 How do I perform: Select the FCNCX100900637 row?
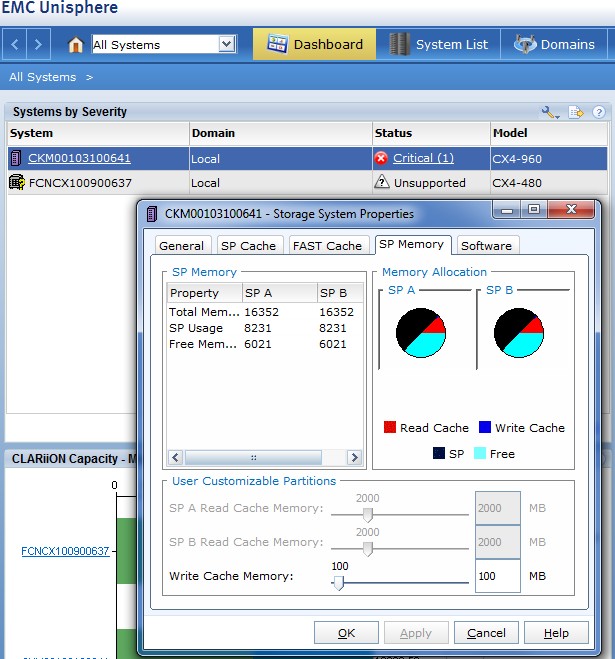point(307,183)
